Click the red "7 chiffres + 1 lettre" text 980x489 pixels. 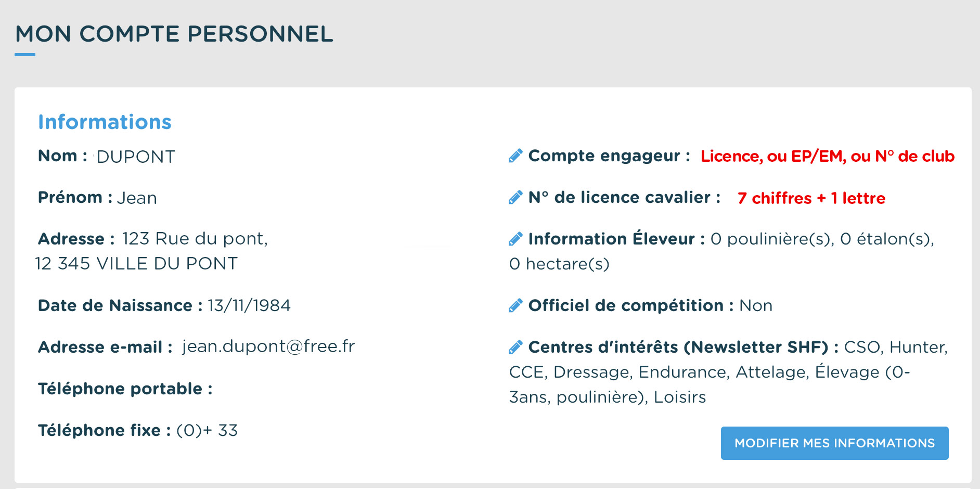(811, 198)
